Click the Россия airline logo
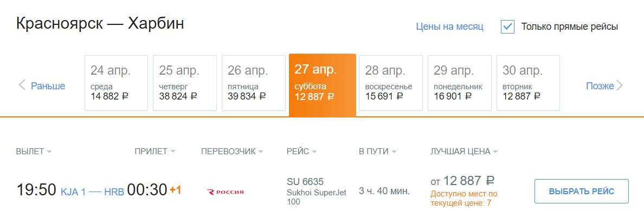This screenshot has height=224, width=644. coord(226,192)
